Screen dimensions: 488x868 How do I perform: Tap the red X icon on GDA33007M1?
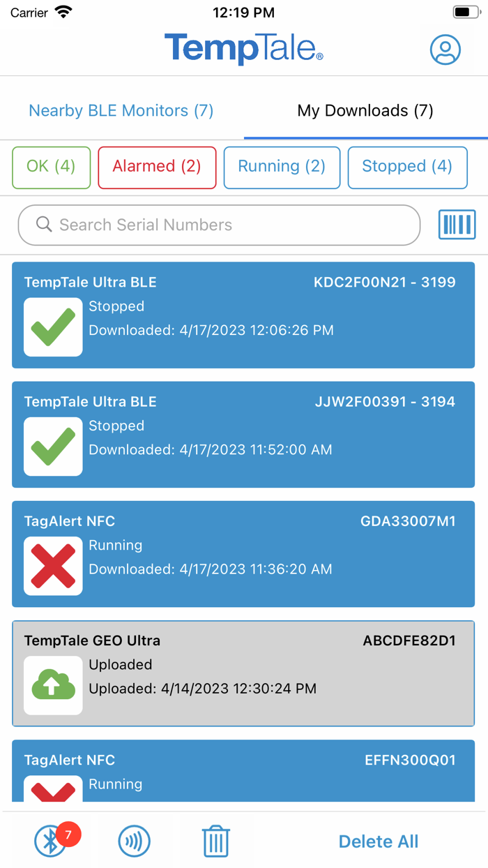(53, 566)
